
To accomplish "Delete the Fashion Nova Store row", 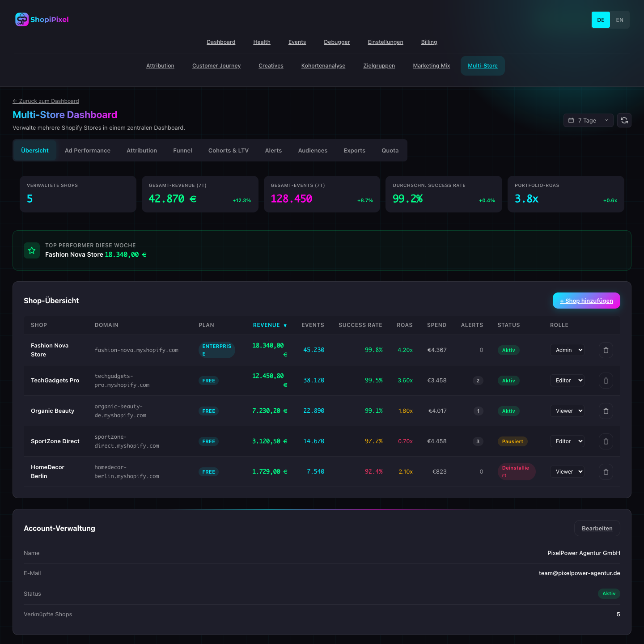I will (606, 350).
